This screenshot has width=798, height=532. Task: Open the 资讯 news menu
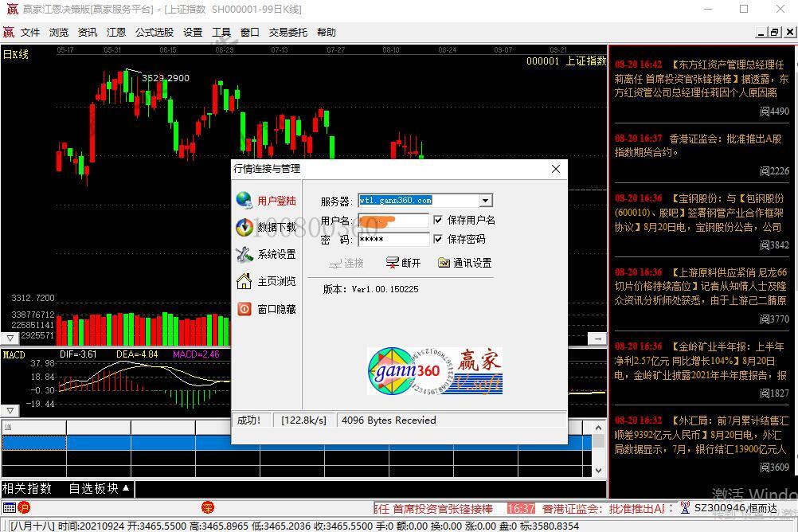(x=88, y=33)
